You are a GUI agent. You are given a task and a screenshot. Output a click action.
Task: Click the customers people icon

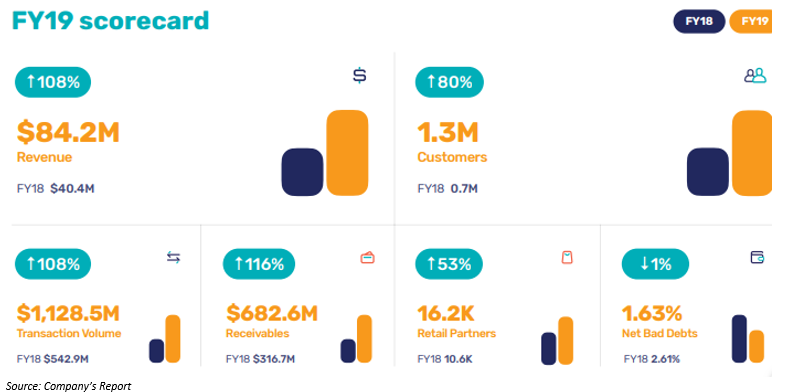[x=755, y=76]
